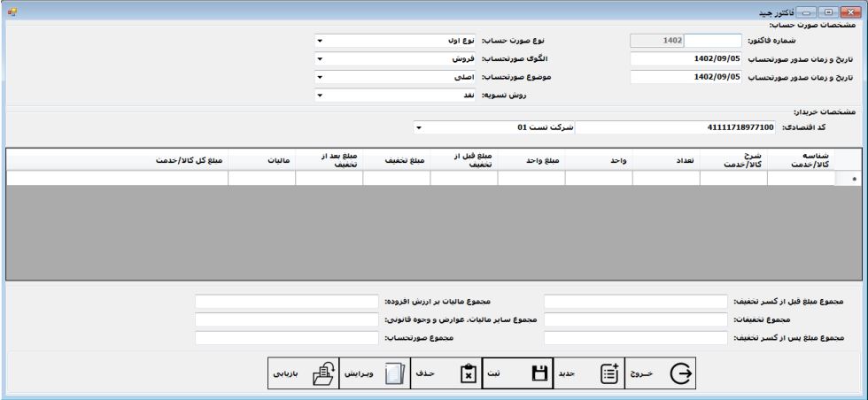Click the total discounts (مجموع تخفیفات) field
This screenshot has width=868, height=400.
coord(635,319)
